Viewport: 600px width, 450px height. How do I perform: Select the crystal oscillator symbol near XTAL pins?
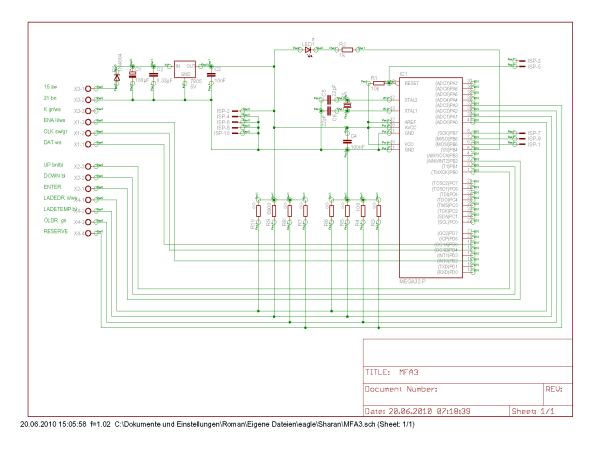[347, 105]
